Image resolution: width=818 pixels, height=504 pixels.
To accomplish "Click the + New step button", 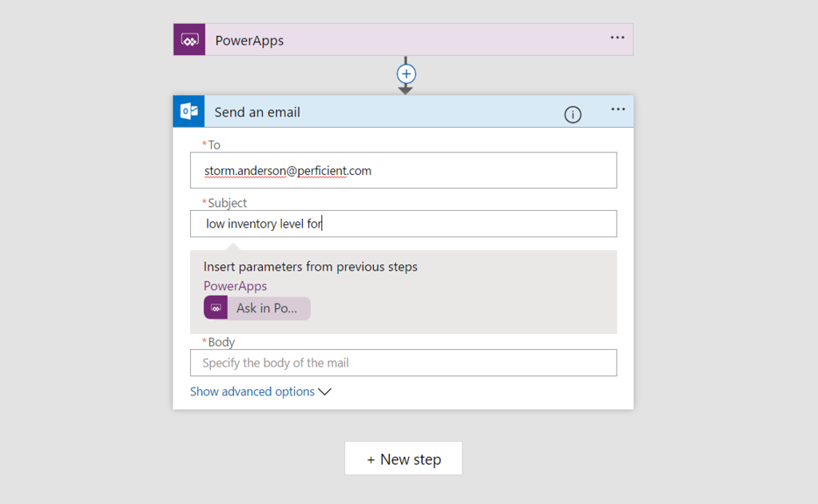I will (403, 458).
